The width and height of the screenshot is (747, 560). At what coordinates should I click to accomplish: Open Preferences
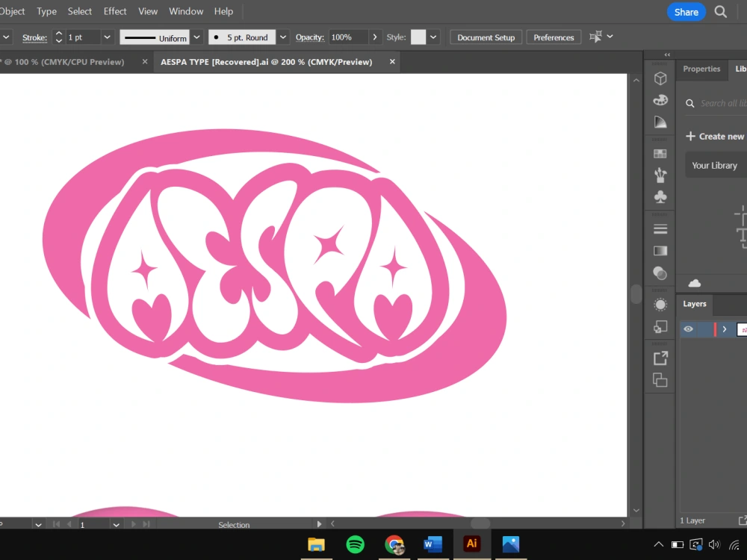click(554, 37)
